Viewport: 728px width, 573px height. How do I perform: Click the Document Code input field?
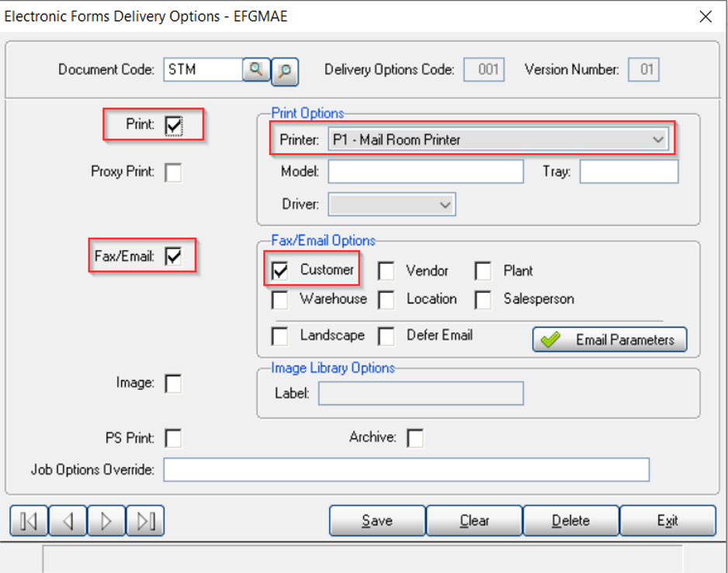(203, 70)
